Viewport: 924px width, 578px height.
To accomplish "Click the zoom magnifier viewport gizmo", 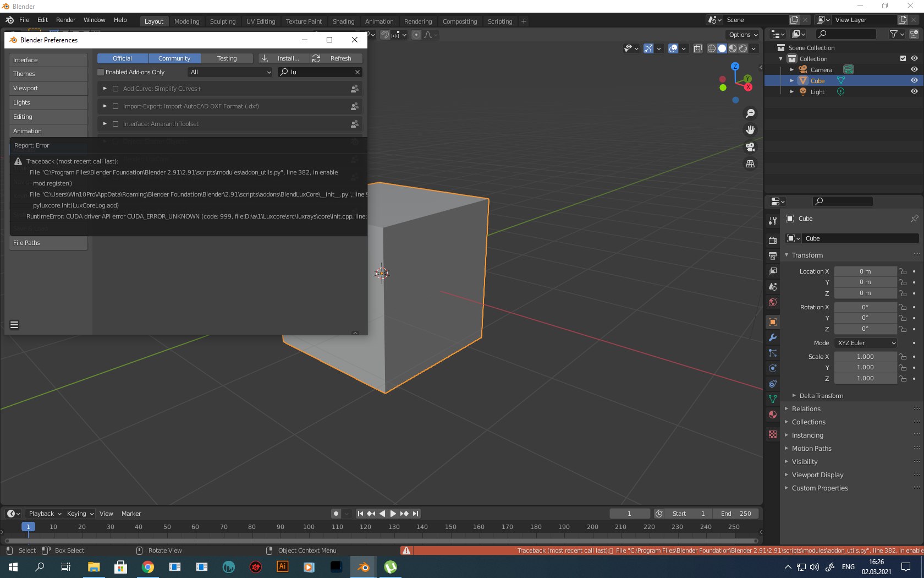I will pyautogui.click(x=750, y=113).
